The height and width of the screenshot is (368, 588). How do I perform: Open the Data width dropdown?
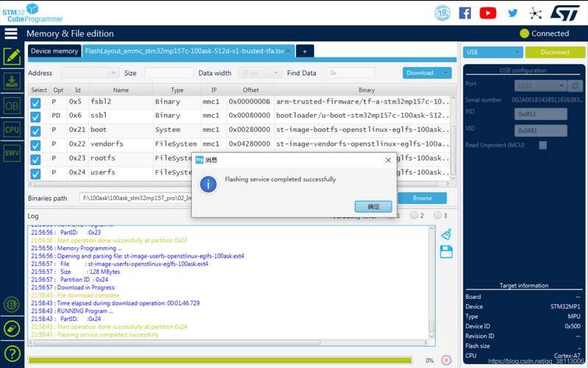point(259,73)
